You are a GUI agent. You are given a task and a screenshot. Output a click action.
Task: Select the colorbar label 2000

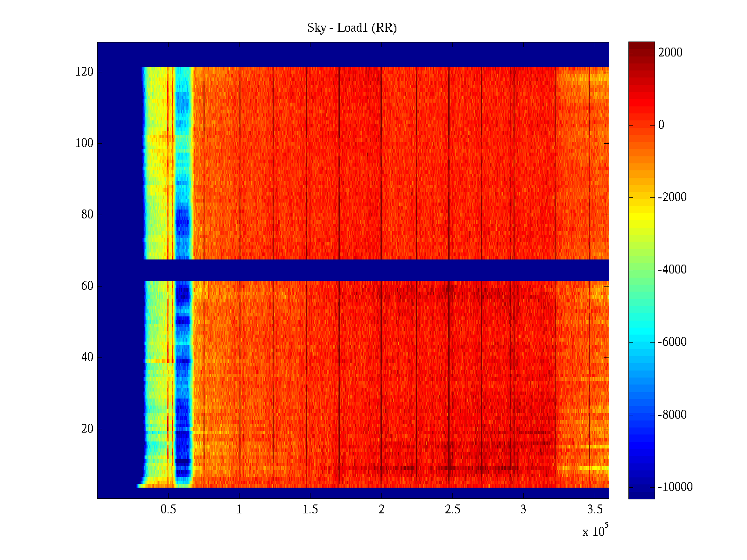coord(670,53)
